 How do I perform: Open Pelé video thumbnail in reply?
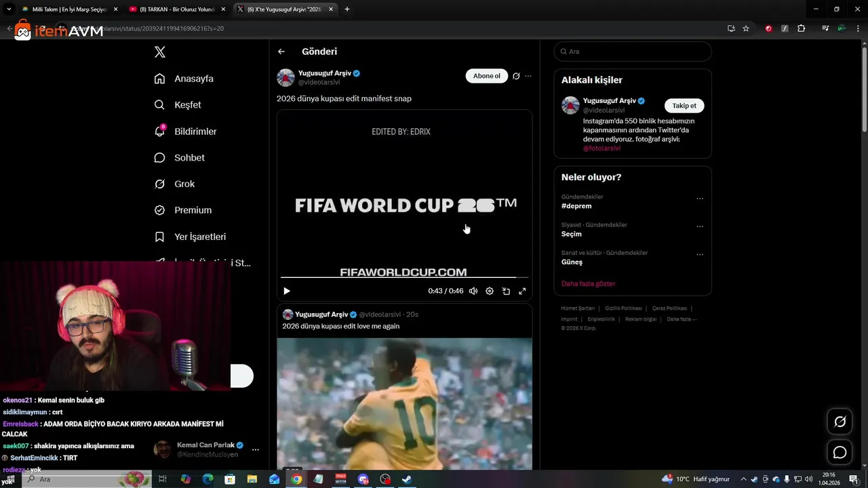[404, 403]
